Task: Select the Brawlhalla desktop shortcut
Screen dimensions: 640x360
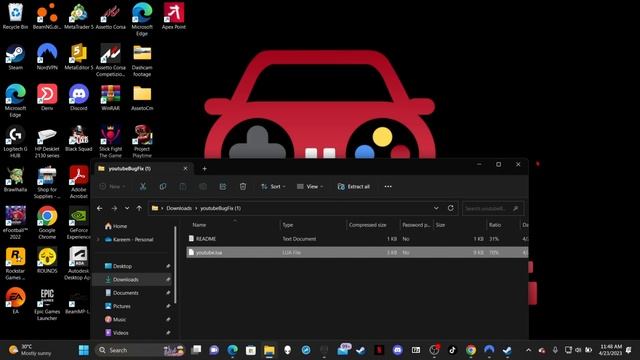Action: [x=16, y=180]
